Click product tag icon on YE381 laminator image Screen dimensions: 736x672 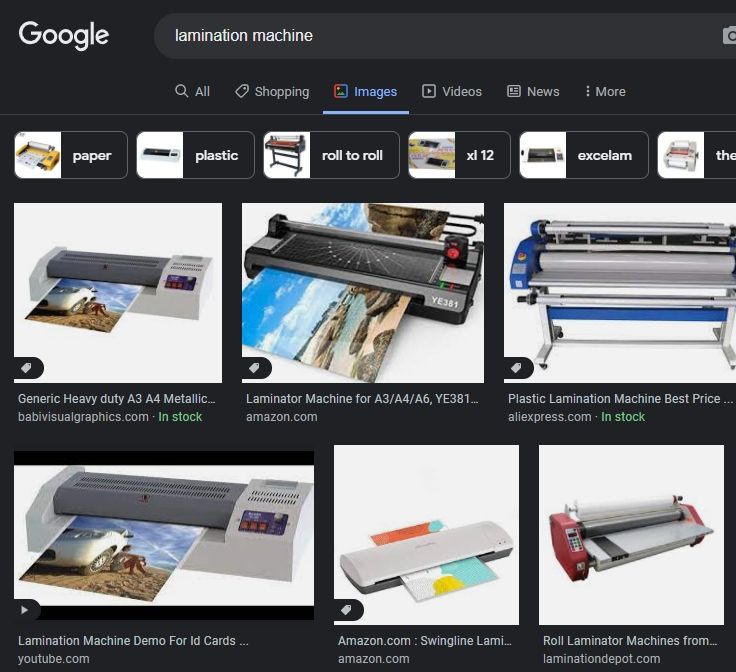[254, 368]
